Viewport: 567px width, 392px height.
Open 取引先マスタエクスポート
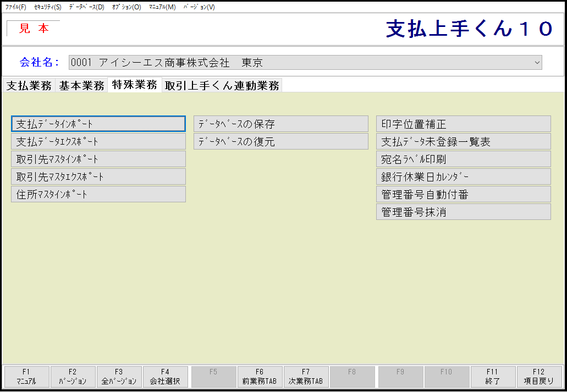(98, 177)
